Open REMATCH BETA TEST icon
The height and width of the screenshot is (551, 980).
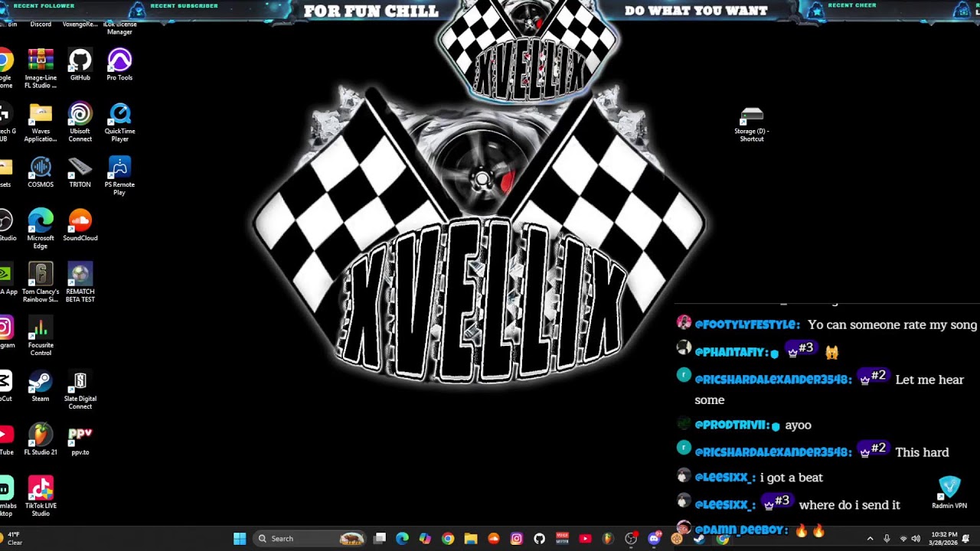80,283
